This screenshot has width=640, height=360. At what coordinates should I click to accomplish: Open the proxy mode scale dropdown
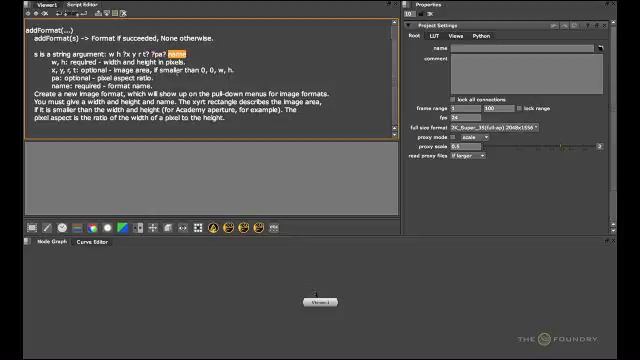coord(475,137)
